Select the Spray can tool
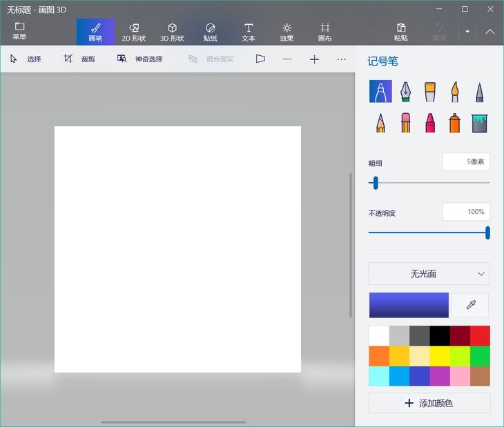The width and height of the screenshot is (504, 427). (455, 123)
